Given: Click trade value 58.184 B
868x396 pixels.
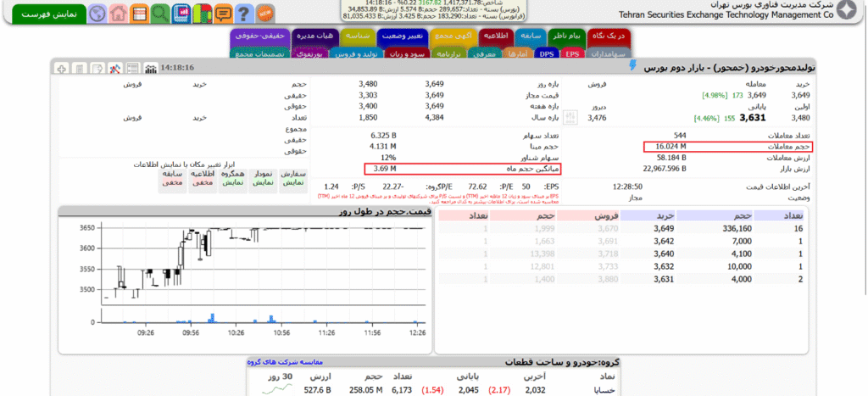Looking at the screenshot, I should coord(670,157).
